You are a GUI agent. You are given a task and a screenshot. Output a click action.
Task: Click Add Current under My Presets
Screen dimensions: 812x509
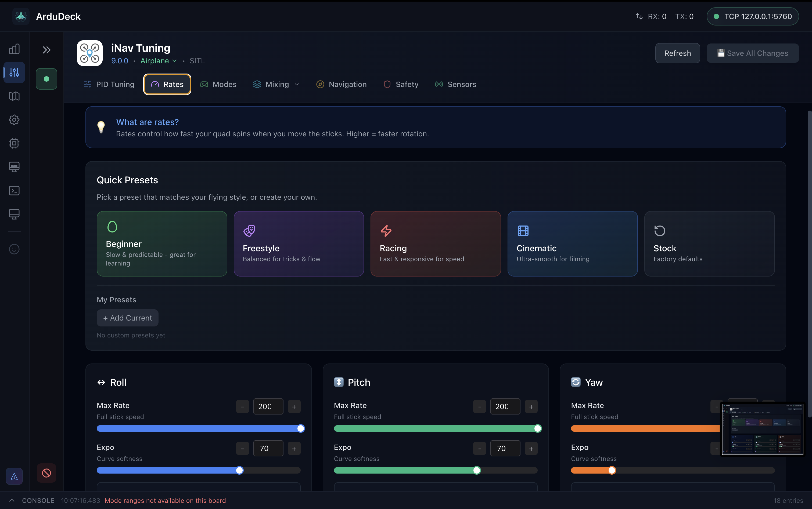(127, 318)
